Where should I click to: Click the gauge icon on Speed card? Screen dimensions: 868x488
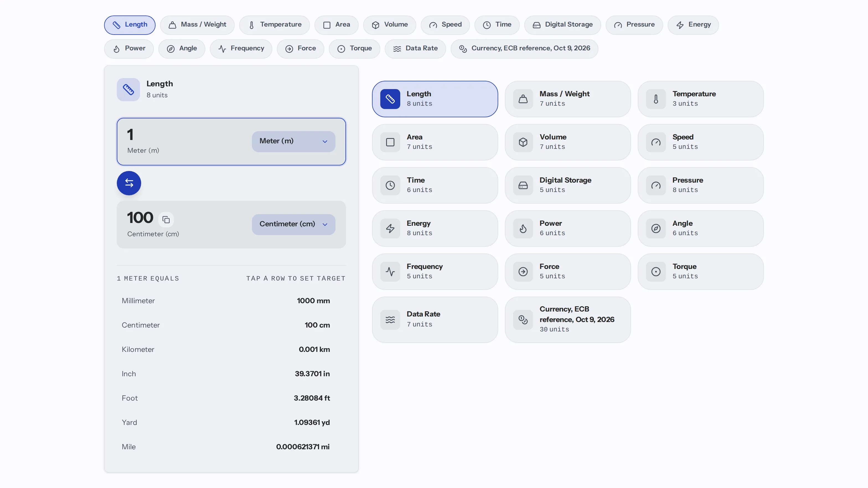[x=656, y=142]
